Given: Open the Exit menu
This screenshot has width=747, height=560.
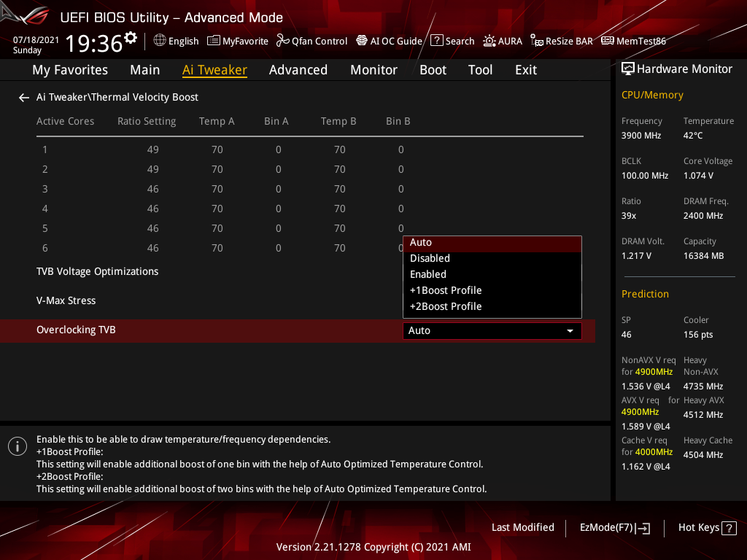Looking at the screenshot, I should (x=525, y=69).
